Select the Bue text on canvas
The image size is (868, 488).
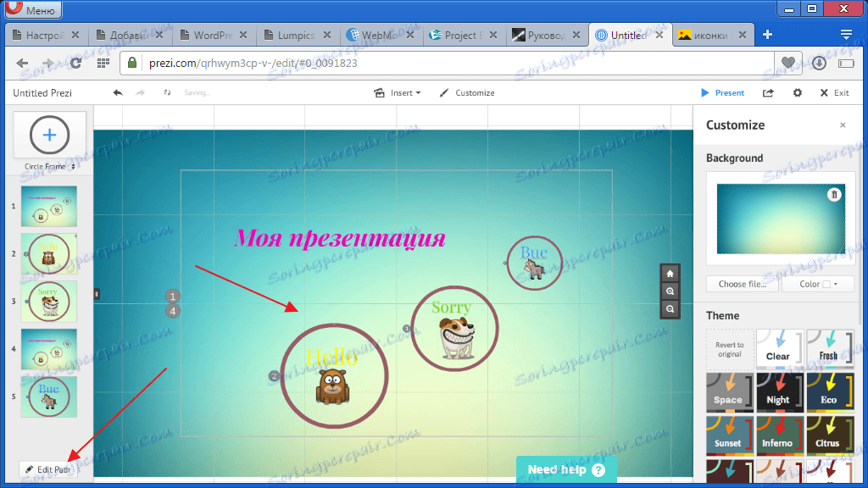point(534,252)
